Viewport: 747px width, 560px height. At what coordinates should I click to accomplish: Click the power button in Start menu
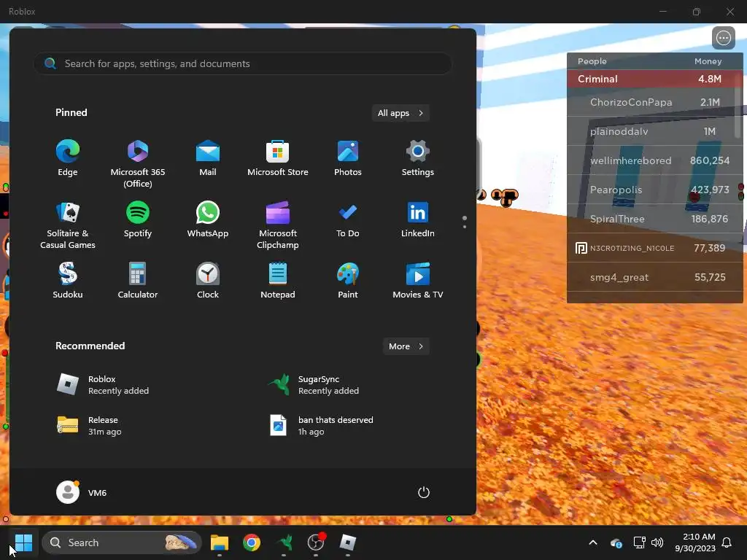424,492
